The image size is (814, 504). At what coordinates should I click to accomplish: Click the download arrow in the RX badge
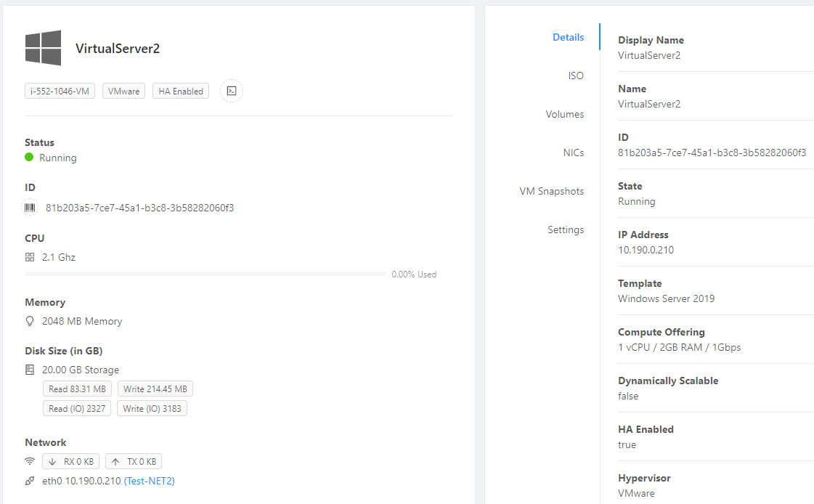click(x=52, y=460)
